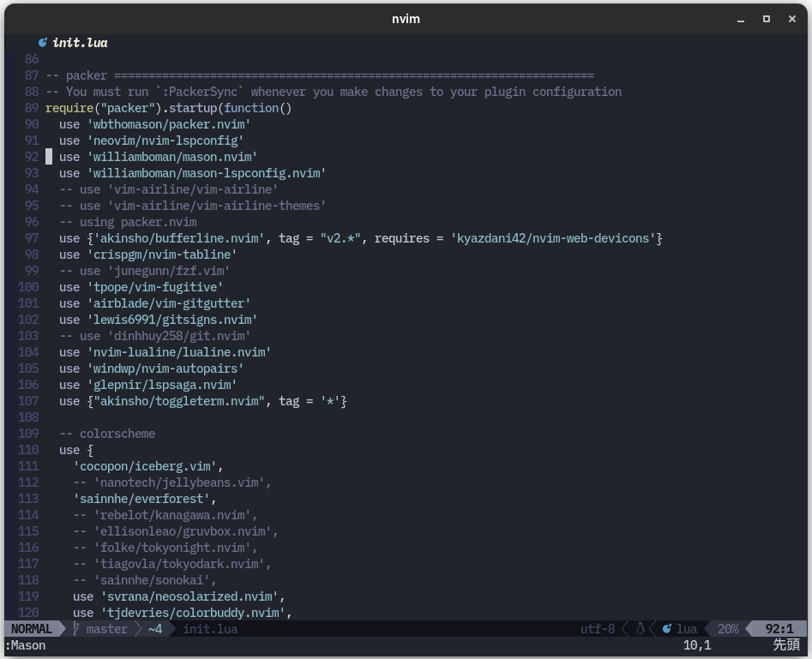Click the '-- packer ====' header comment
812x659 pixels.
(x=320, y=75)
